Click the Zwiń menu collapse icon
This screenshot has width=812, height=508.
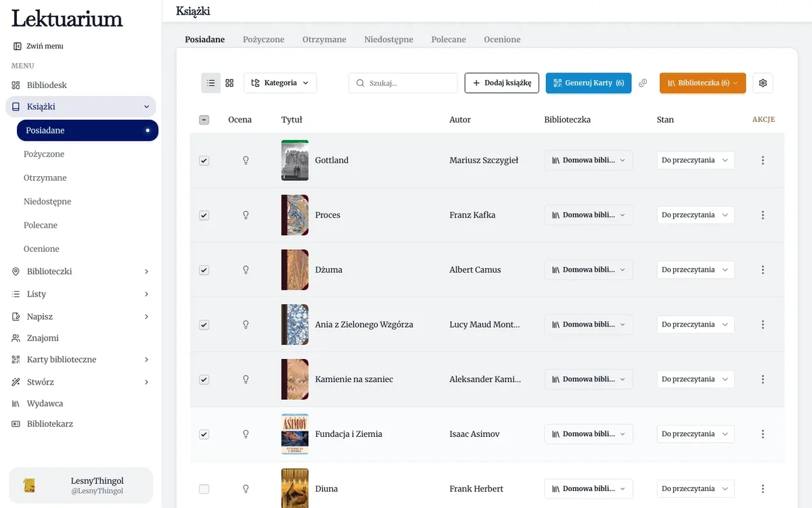[x=18, y=46]
